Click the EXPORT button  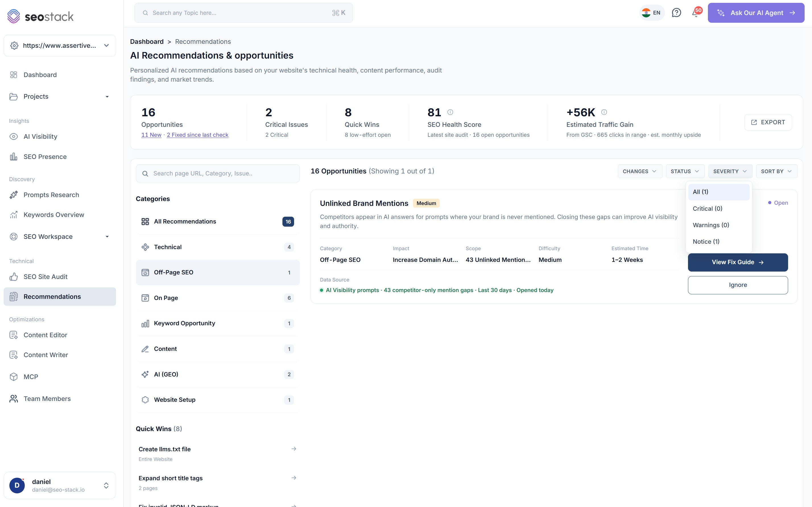768,122
